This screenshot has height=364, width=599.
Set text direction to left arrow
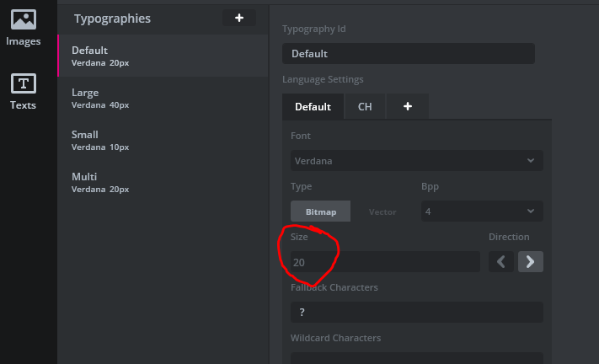pyautogui.click(x=501, y=261)
